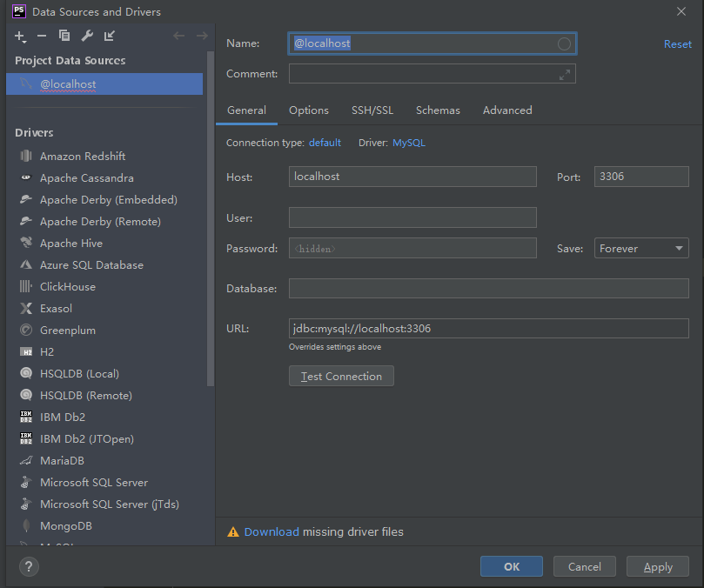This screenshot has width=704, height=588.
Task: Open driver properties via wrench icon
Action: pyautogui.click(x=87, y=36)
